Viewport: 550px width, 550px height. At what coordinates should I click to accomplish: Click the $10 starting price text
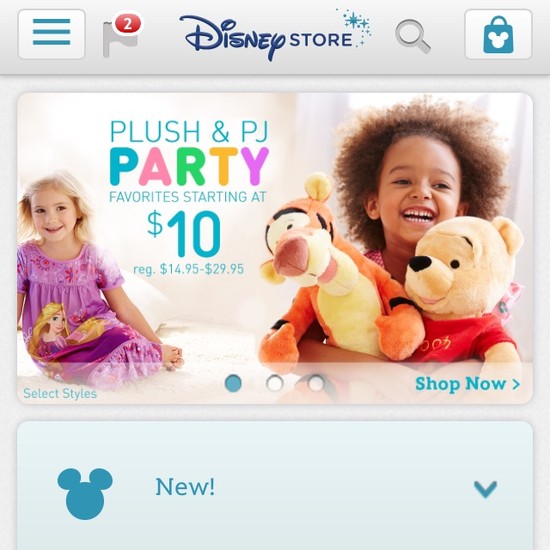click(184, 234)
